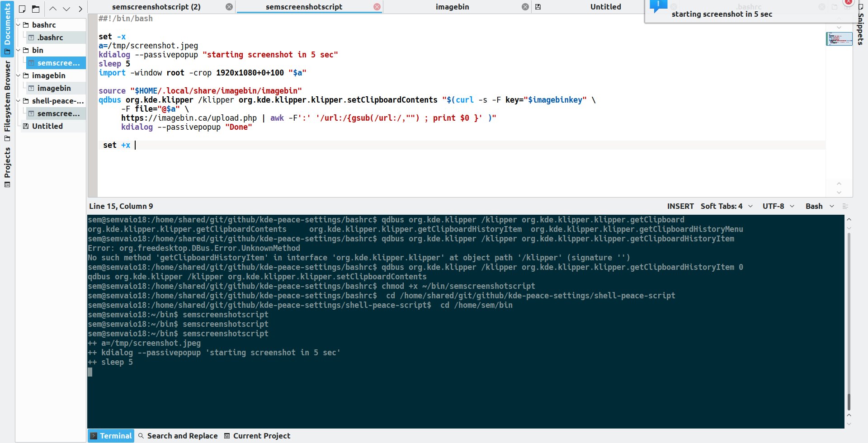Click the .bashrc file icon
Screen dimensions: 868x443
[x=31, y=38]
